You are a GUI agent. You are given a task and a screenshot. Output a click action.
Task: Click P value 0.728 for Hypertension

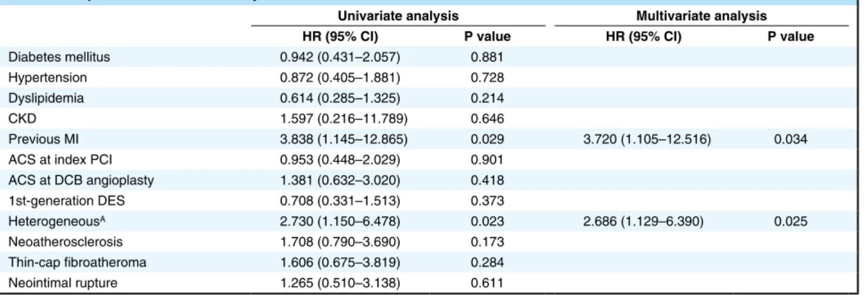coord(487,78)
